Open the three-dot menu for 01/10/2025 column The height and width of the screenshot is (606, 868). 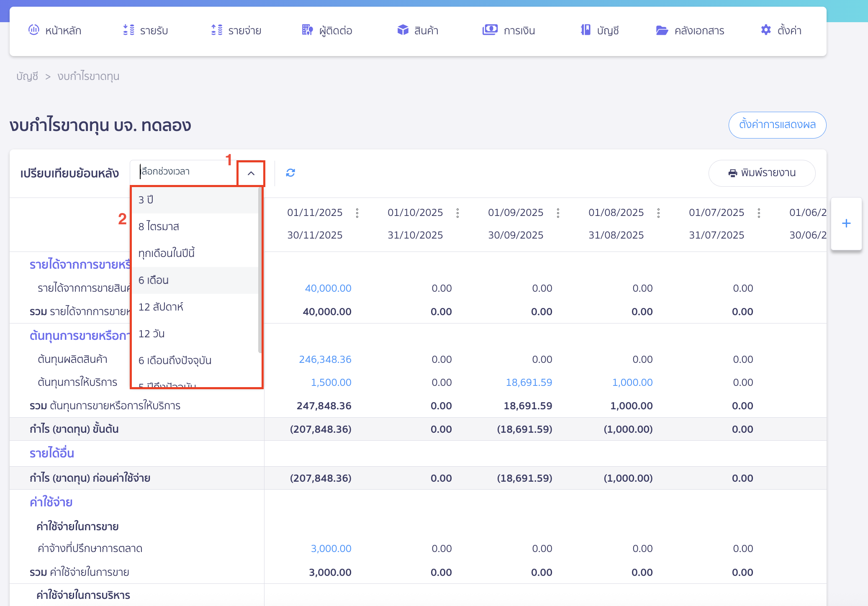pyautogui.click(x=457, y=213)
